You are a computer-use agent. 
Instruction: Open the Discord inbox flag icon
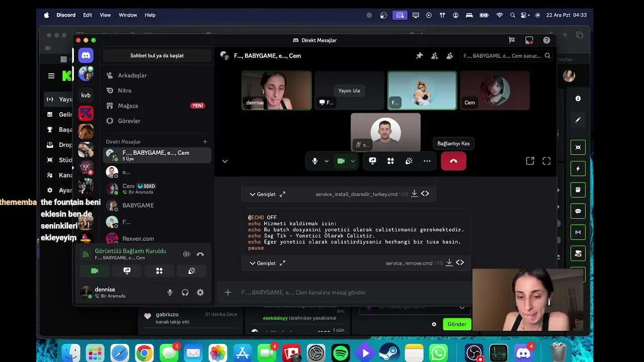(512, 40)
